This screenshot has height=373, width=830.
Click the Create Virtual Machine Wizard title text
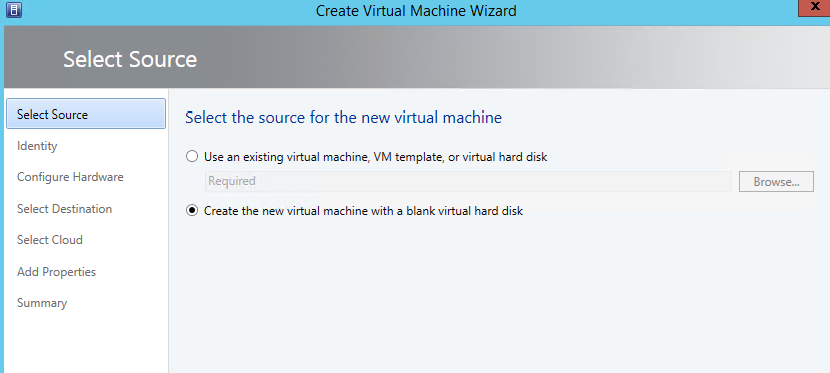(416, 11)
